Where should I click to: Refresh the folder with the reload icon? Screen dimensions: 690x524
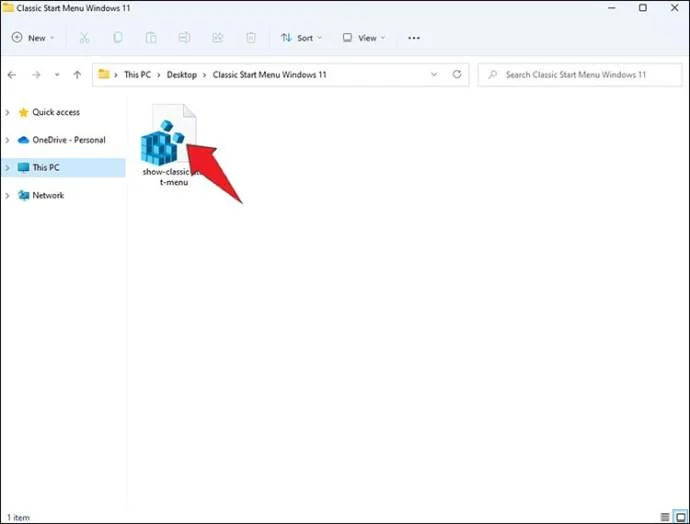tap(457, 74)
